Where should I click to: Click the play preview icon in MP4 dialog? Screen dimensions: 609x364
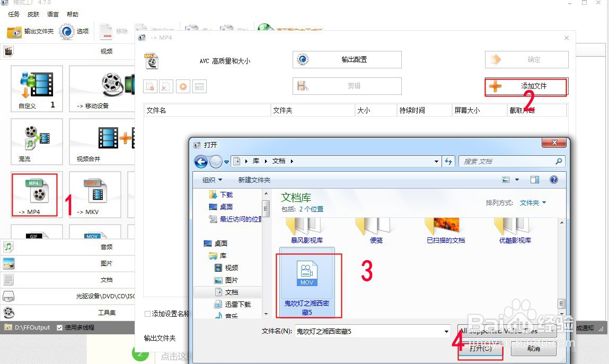click(183, 86)
